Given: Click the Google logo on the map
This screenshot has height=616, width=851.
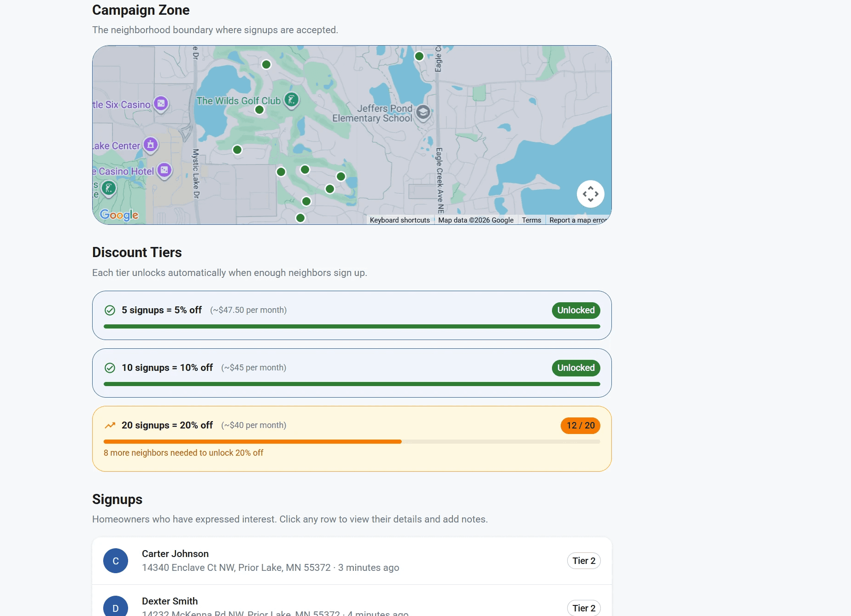Looking at the screenshot, I should point(120,215).
